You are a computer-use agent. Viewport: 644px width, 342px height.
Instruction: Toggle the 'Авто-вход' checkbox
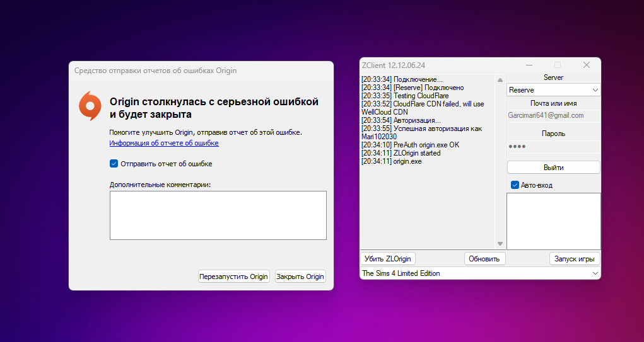pos(515,185)
